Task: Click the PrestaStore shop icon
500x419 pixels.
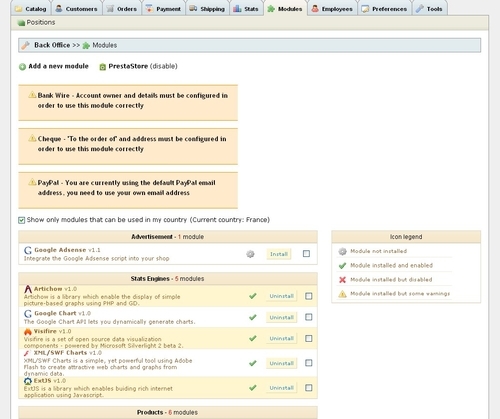Action: pos(103,67)
